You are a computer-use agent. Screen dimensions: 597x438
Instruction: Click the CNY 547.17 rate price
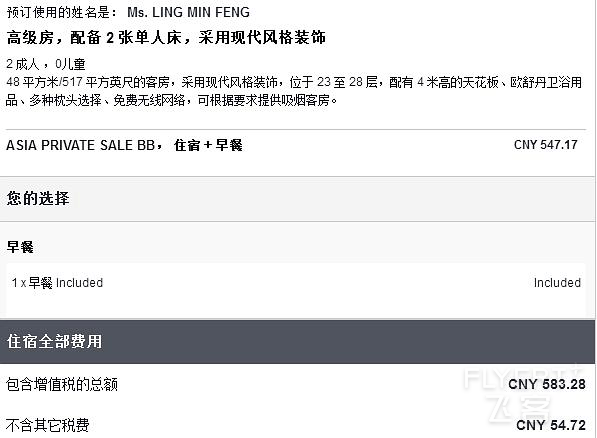click(546, 145)
